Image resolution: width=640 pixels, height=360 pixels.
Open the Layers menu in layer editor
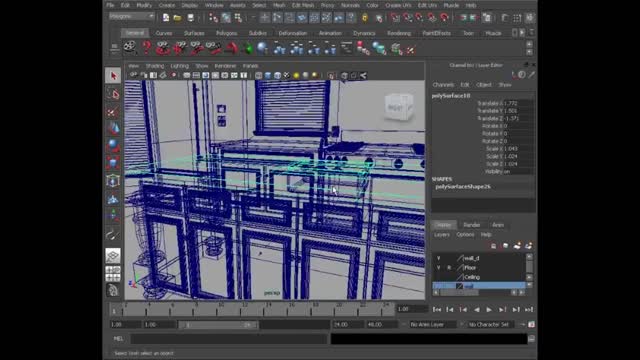pyautogui.click(x=442, y=235)
